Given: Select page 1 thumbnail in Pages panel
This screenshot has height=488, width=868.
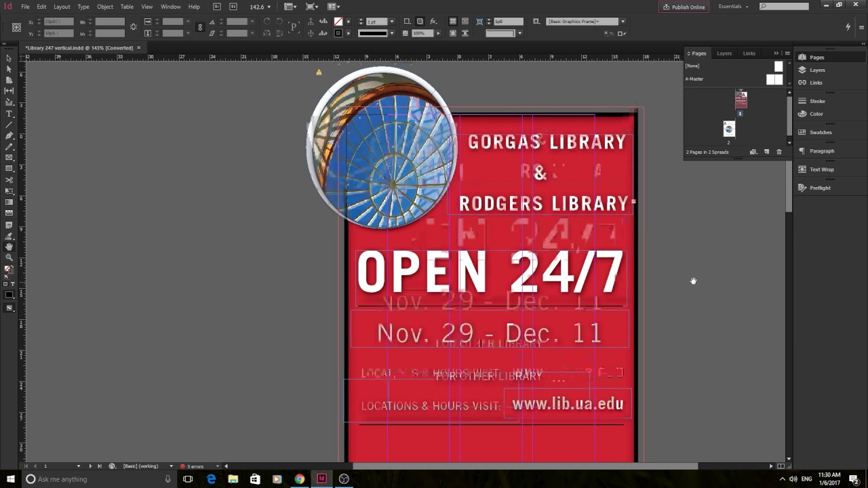Looking at the screenshot, I should pos(741,100).
